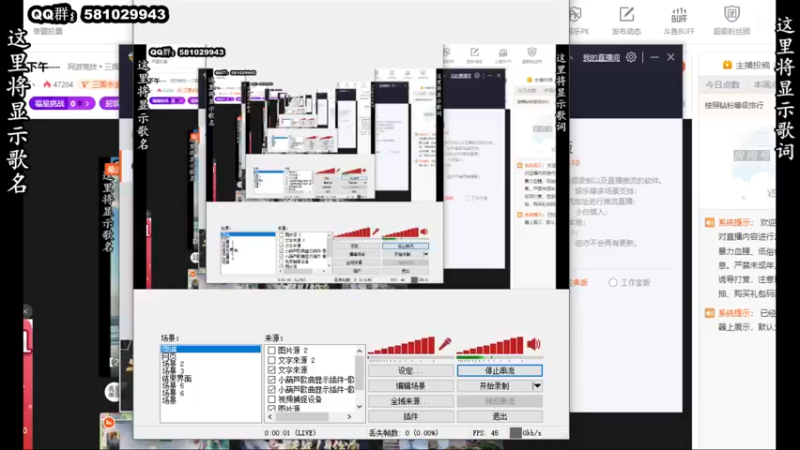The image size is (800, 450).
Task: Click the 丢失帧数 status text
Action: click(404, 433)
